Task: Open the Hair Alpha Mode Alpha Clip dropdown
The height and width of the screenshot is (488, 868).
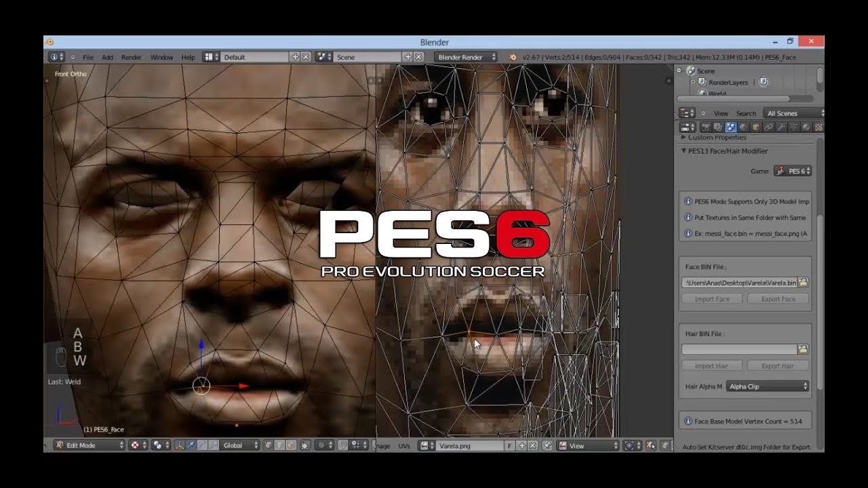Action: pos(768,386)
